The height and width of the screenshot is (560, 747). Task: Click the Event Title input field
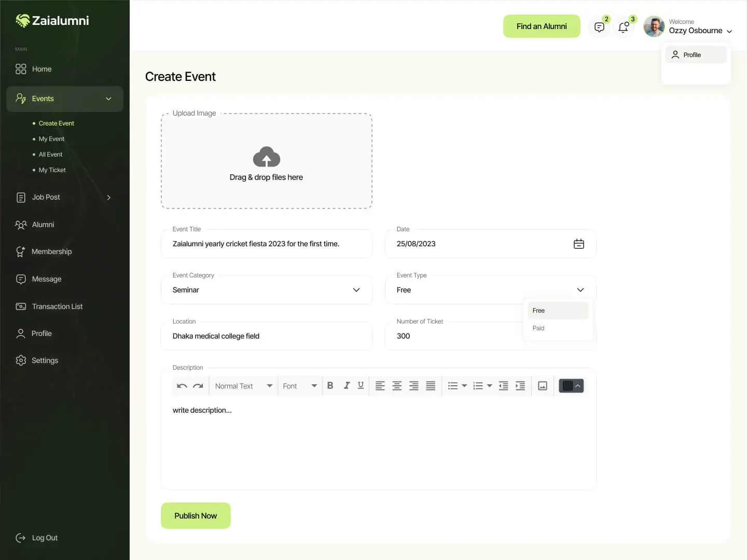(267, 244)
